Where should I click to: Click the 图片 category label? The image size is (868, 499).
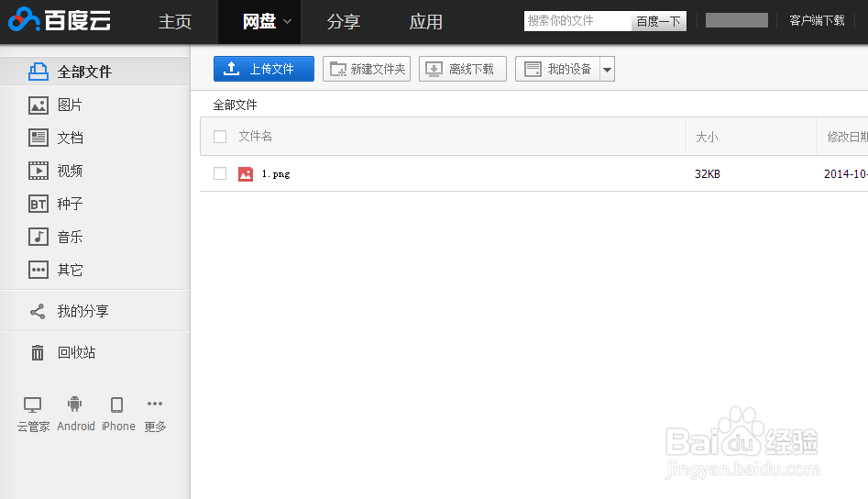click(70, 105)
